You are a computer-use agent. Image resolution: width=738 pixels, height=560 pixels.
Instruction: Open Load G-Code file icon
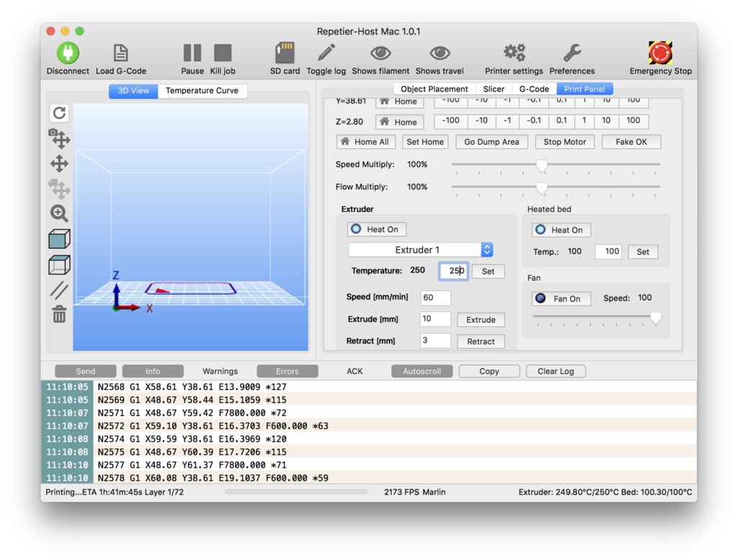coord(121,53)
